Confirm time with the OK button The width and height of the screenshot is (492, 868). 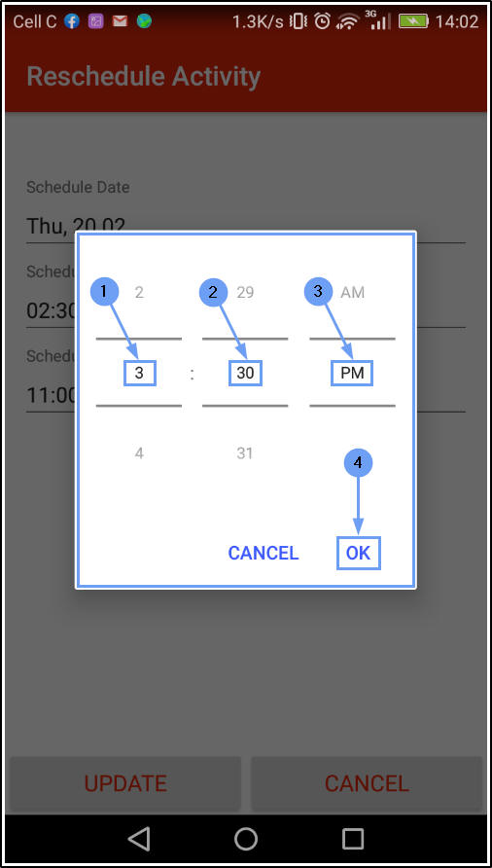pos(358,553)
